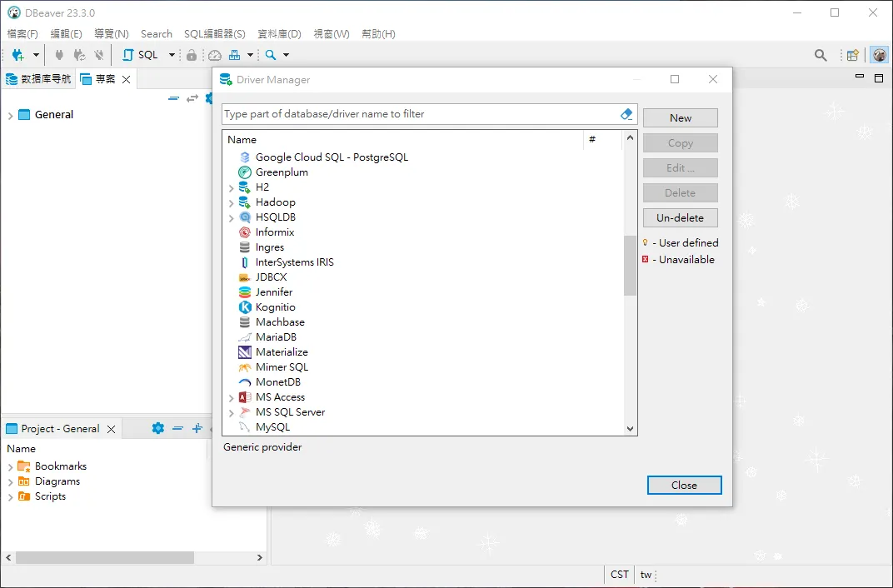The image size is (893, 588).
Task: Click the Materialize driver icon
Action: [245, 352]
